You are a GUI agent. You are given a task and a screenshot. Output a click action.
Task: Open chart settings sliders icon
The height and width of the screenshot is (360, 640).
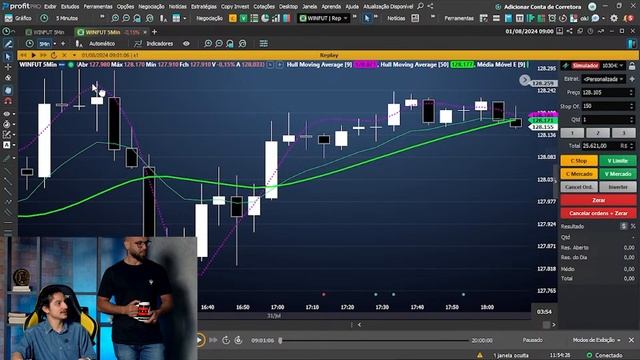pyautogui.click(x=264, y=44)
